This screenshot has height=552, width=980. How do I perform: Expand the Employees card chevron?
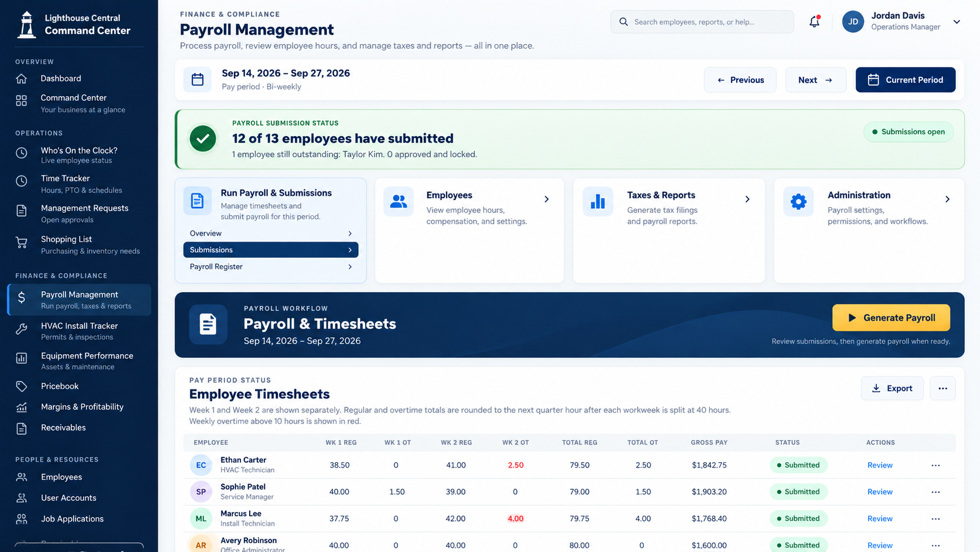click(x=546, y=199)
